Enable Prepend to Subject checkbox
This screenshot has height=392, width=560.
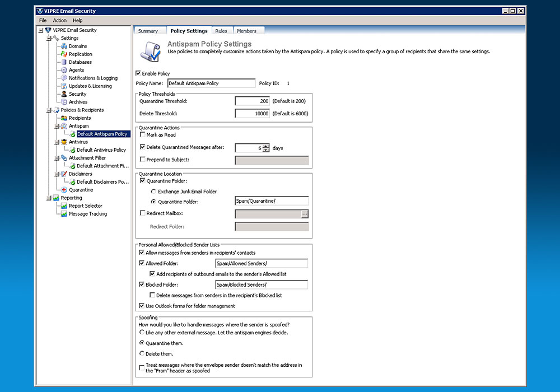pos(142,160)
